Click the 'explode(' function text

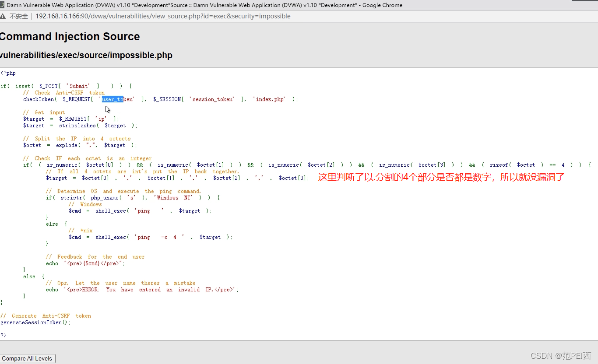[x=68, y=145]
